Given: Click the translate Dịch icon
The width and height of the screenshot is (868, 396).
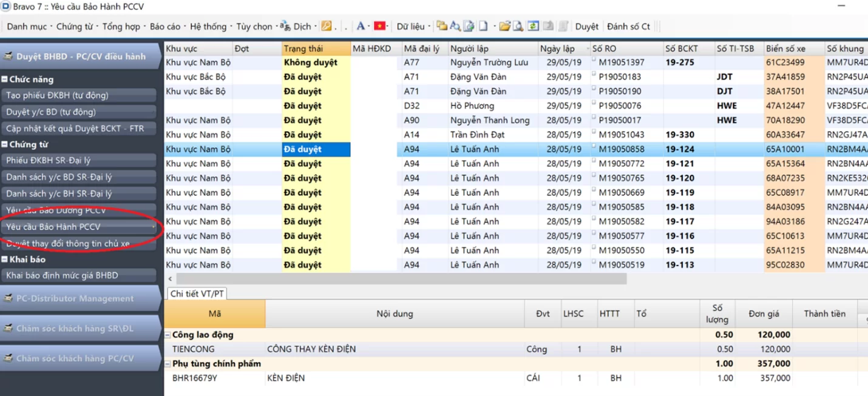Looking at the screenshot, I should pyautogui.click(x=285, y=26).
